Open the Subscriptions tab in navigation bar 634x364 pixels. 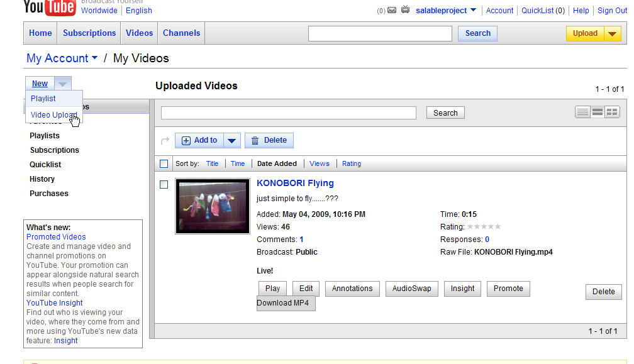[89, 33]
